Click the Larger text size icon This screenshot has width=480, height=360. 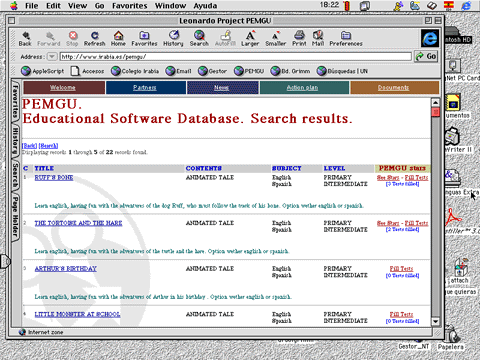[250, 39]
